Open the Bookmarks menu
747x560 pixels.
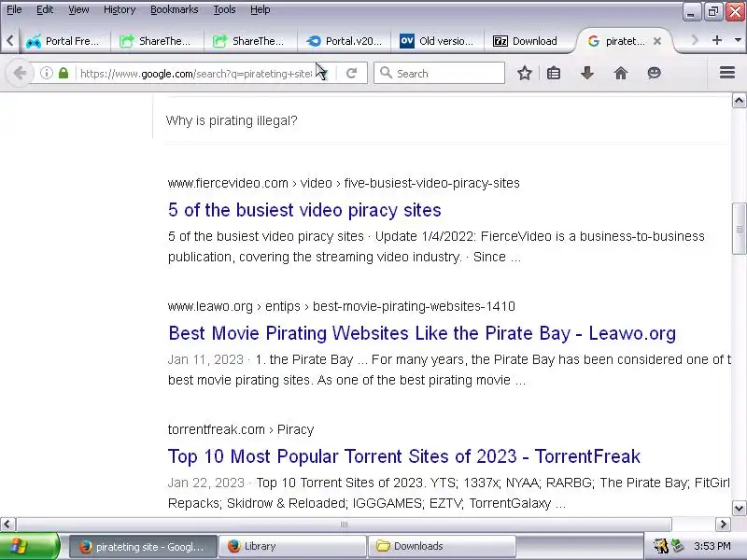[174, 9]
